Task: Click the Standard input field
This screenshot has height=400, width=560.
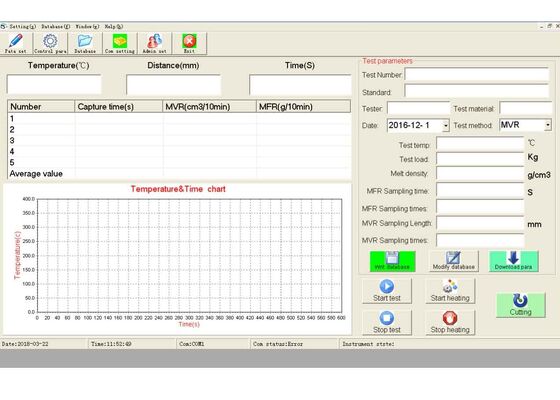Action: point(476,91)
